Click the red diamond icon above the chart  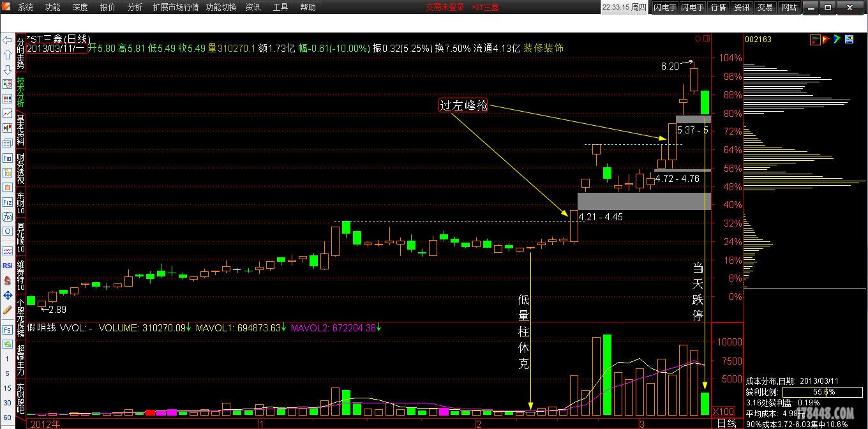pyautogui.click(x=698, y=39)
